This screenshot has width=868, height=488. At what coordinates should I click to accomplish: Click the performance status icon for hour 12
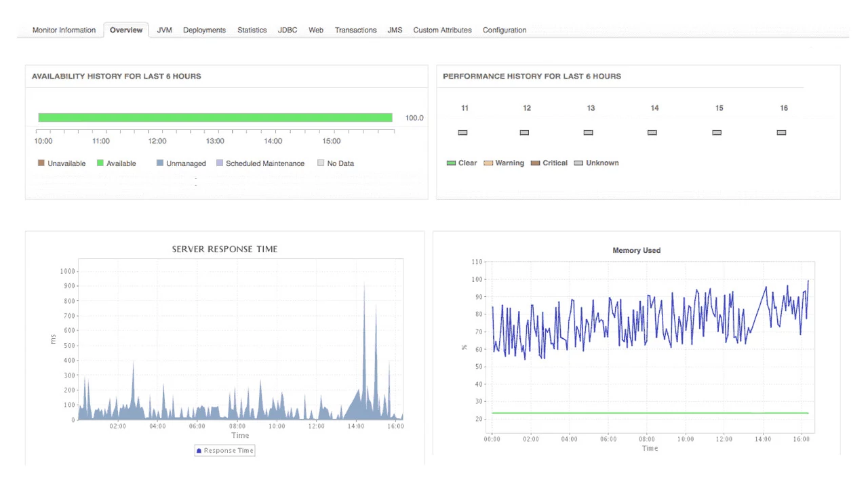[524, 133]
